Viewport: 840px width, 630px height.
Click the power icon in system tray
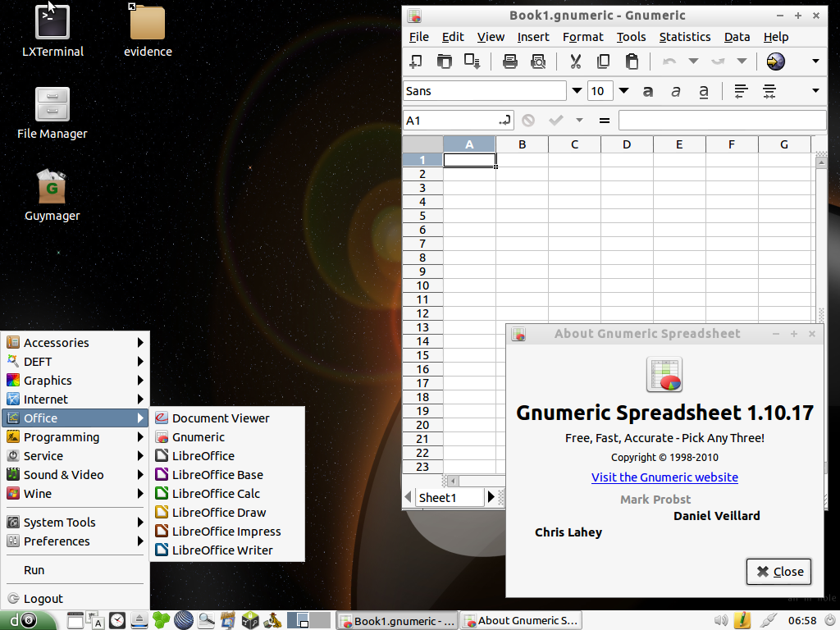(829, 620)
